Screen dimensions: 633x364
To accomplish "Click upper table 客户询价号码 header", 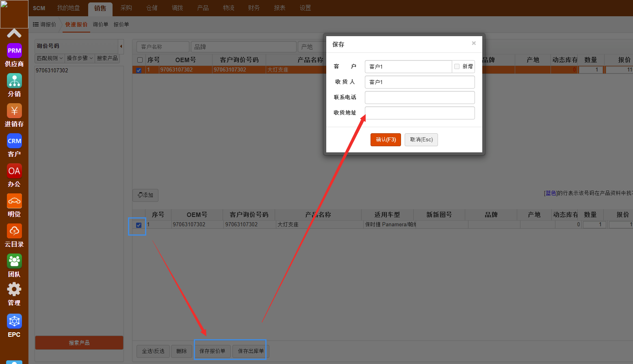I will coord(239,60).
